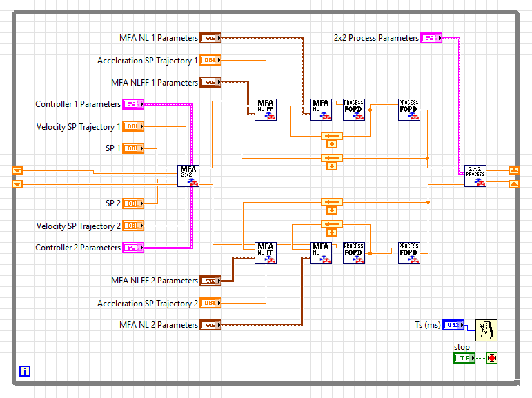Screen dimensions: 532x398
Task: Select the Controller 1 Parameters cluster terminal
Action: tap(133, 104)
